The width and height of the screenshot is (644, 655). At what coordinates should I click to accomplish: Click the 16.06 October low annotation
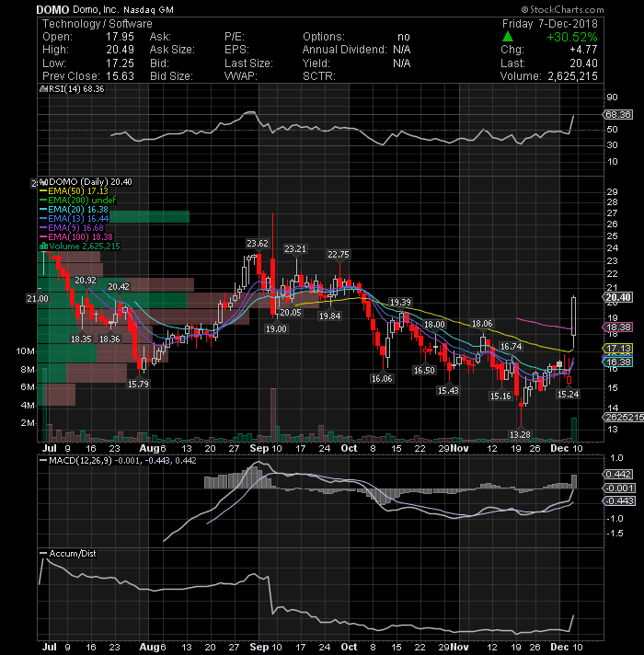coord(382,378)
